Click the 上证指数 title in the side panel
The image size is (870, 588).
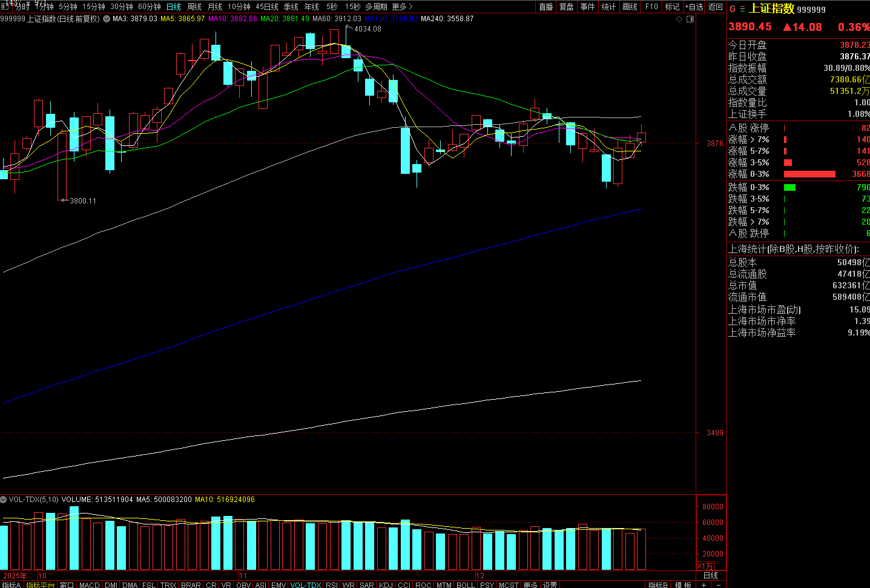[772, 8]
